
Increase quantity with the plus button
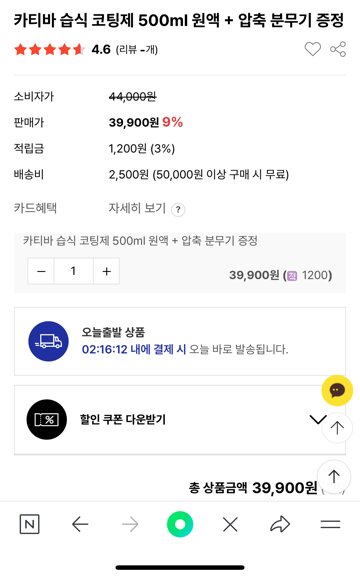pos(106,271)
